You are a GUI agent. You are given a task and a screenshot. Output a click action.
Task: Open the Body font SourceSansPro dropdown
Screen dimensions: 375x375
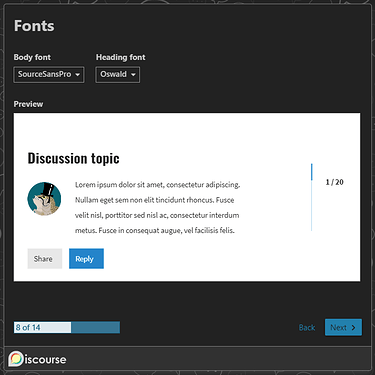(49, 74)
